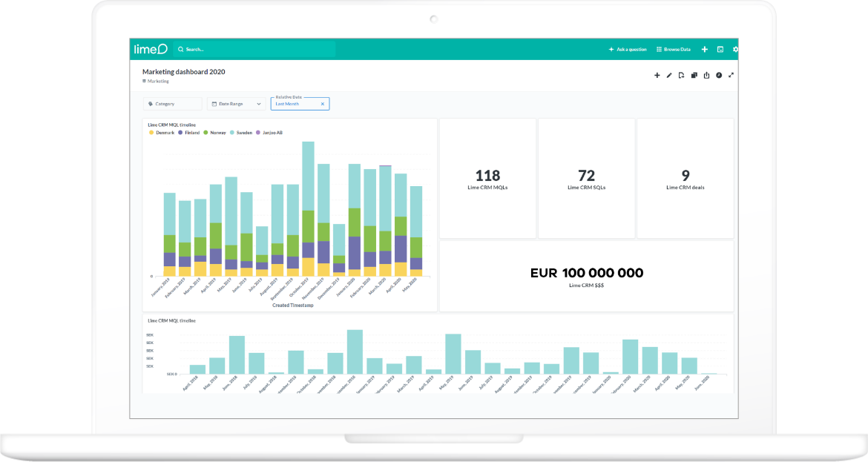Toggle Finland legend series

[x=188, y=133]
